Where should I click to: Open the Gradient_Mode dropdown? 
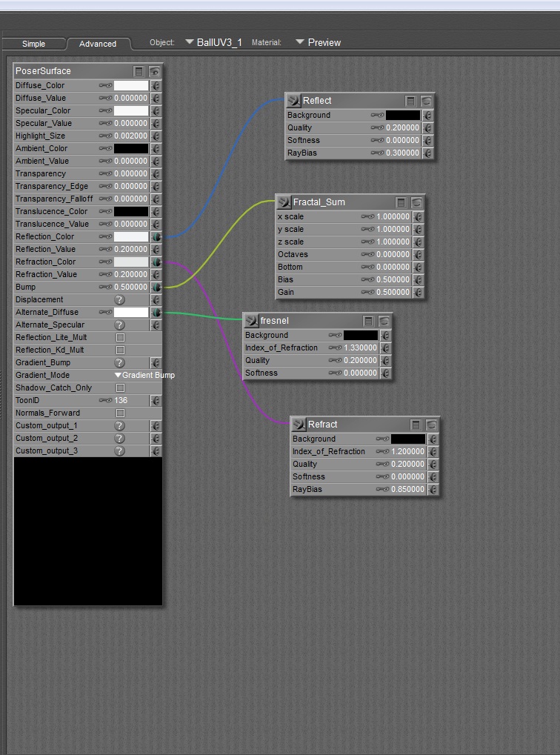point(144,375)
